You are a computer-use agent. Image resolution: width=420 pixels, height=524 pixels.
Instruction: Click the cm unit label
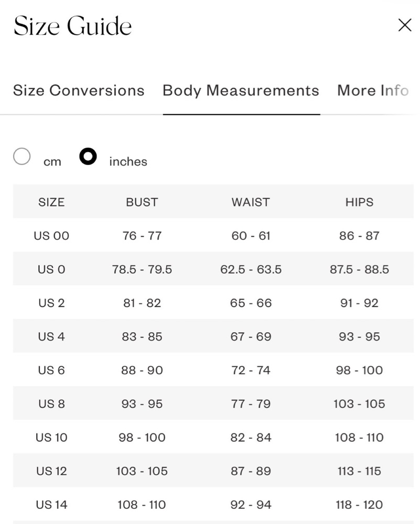52,162
